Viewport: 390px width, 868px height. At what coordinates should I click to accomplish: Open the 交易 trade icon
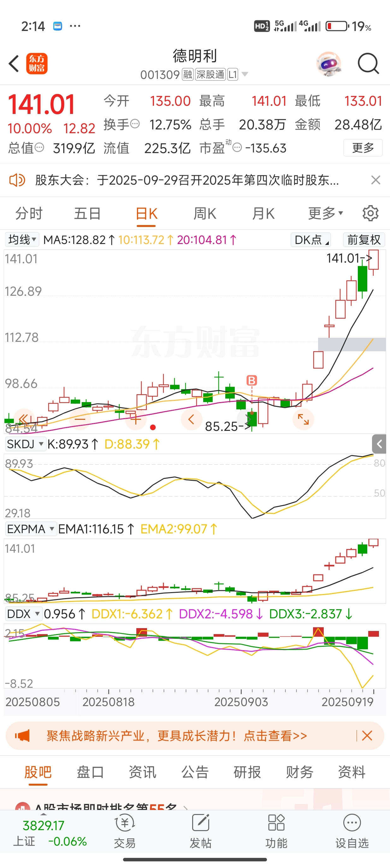[x=125, y=831]
